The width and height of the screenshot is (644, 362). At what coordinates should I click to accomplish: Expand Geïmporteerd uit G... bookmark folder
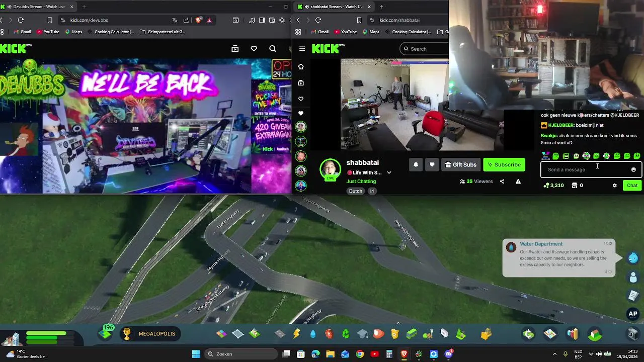[x=163, y=32]
